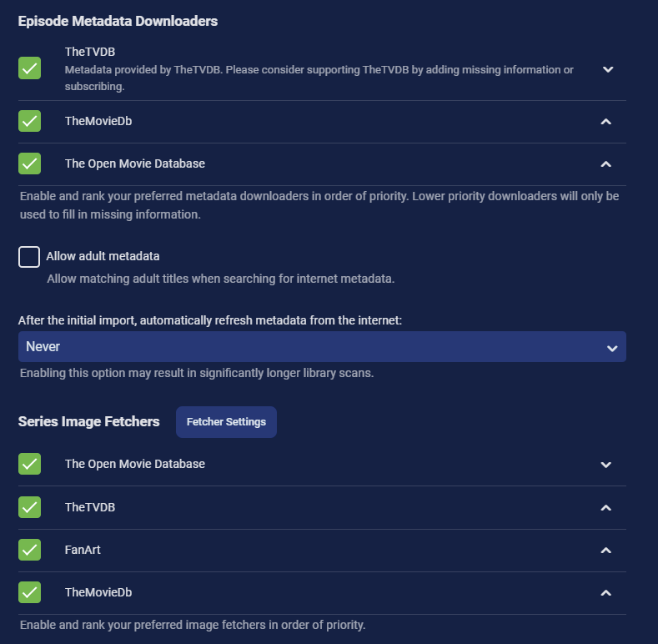
Task: Uncheck The Open Movie Database image fetcher
Action: (29, 464)
